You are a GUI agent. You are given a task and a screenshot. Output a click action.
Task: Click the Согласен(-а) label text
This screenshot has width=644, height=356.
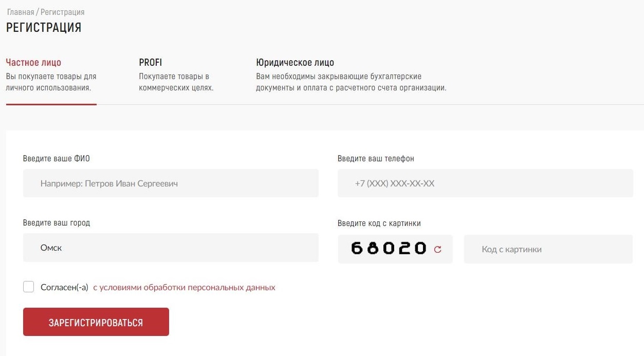click(64, 287)
